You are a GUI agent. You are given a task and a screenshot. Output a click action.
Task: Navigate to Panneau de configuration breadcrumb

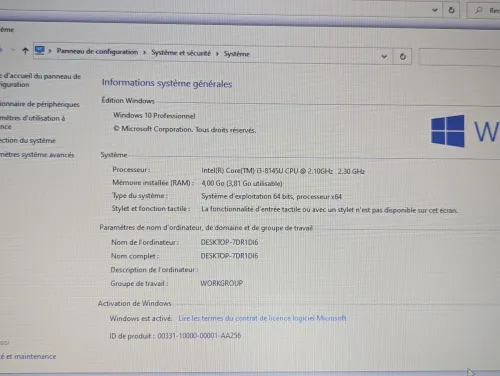(97, 52)
